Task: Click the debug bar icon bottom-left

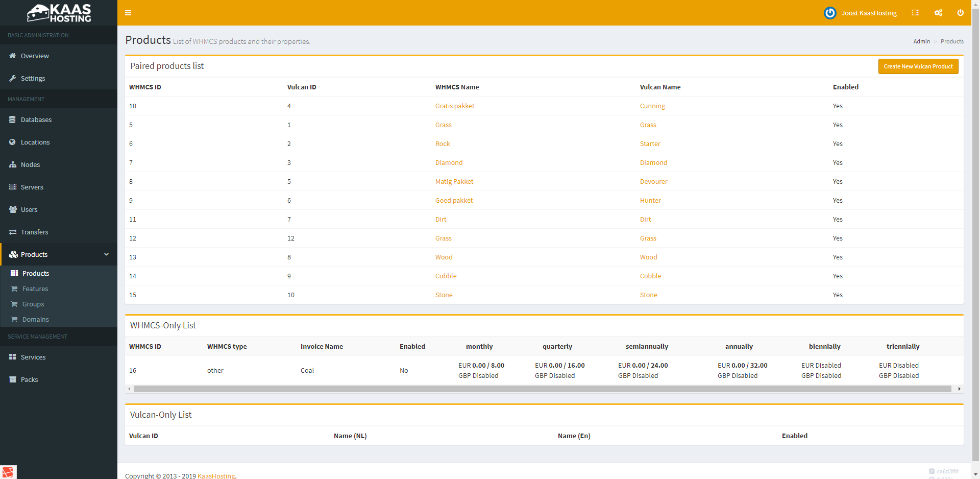Action: click(8, 472)
